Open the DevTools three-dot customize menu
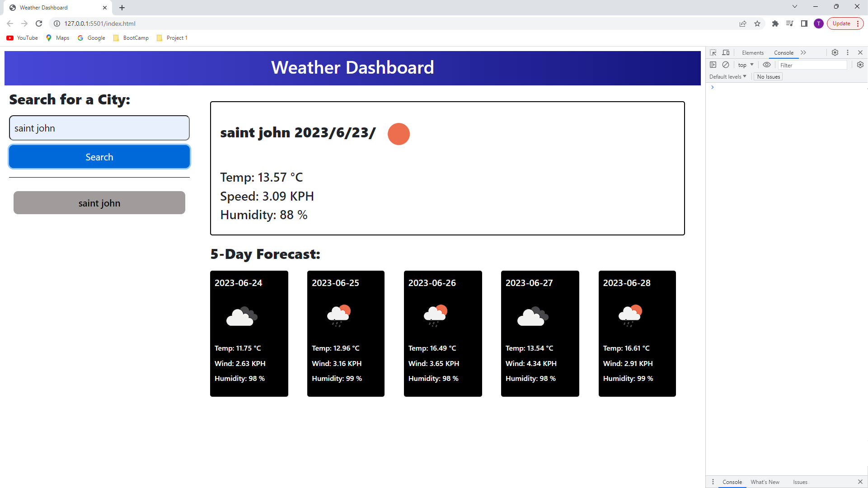 pos(848,52)
